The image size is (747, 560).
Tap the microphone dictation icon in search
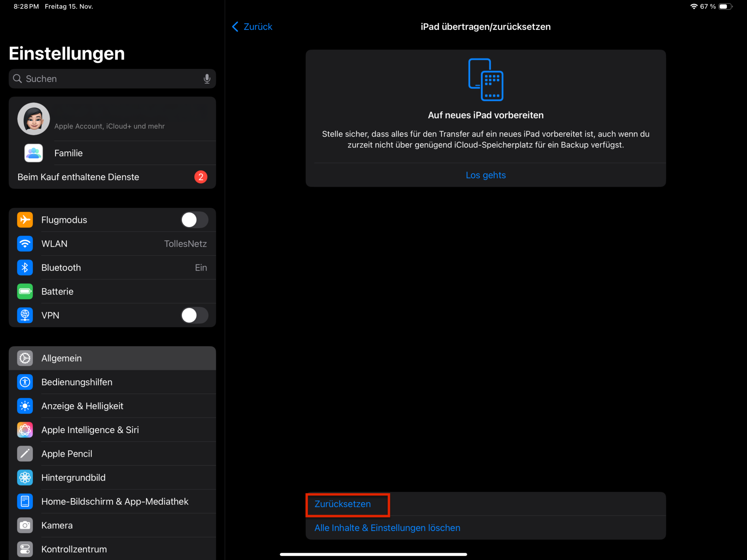(207, 79)
